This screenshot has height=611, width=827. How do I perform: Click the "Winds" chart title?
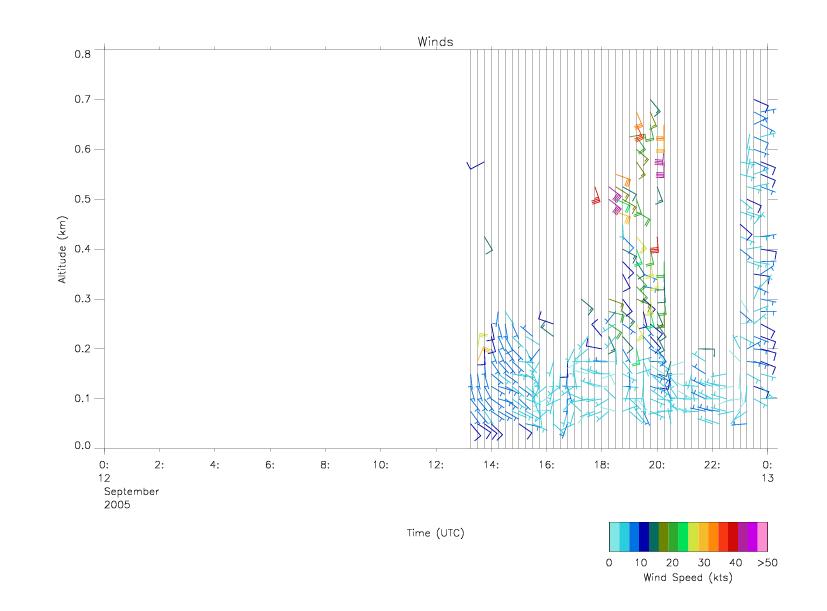coord(435,42)
